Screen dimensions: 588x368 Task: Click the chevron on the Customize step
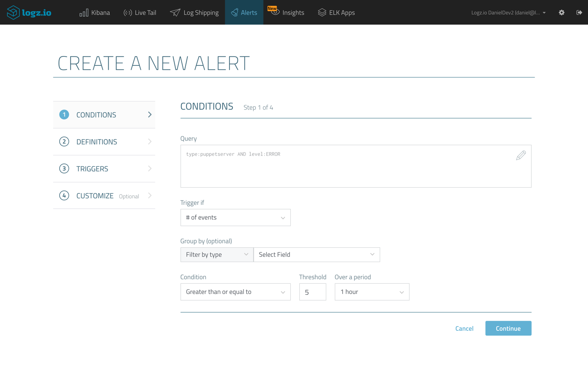pos(150,195)
